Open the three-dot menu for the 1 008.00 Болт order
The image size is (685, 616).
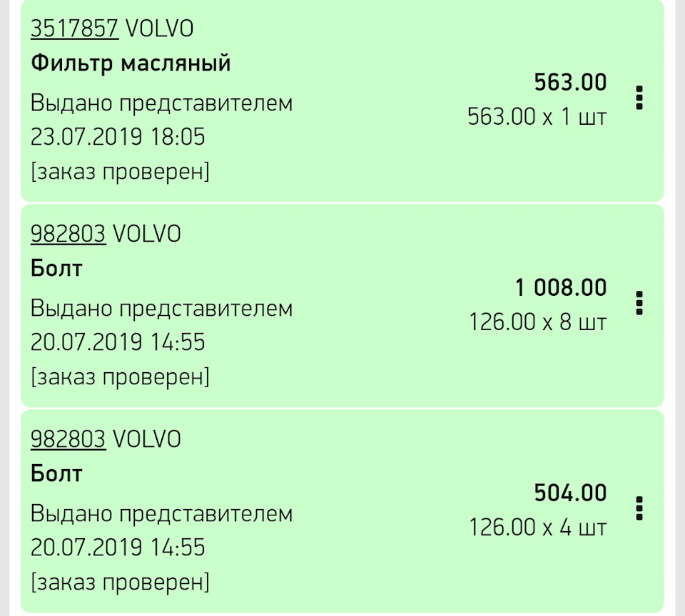(x=639, y=303)
